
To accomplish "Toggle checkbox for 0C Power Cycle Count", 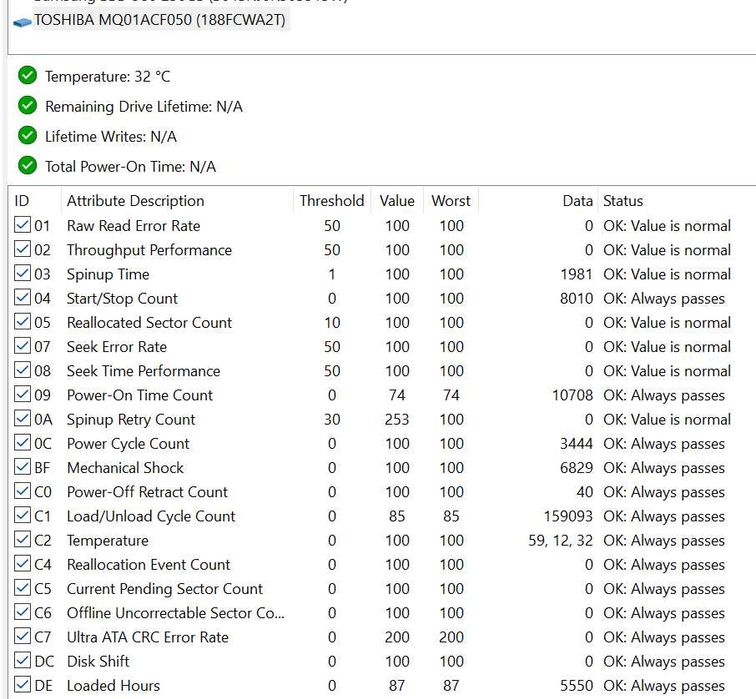I will [x=22, y=442].
